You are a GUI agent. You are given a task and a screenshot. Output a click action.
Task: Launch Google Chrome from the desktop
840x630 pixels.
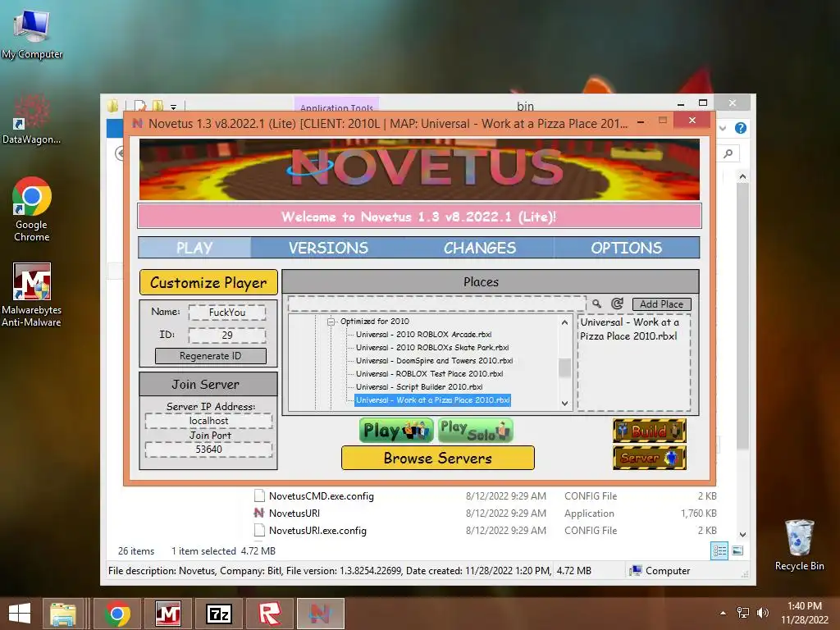click(32, 209)
